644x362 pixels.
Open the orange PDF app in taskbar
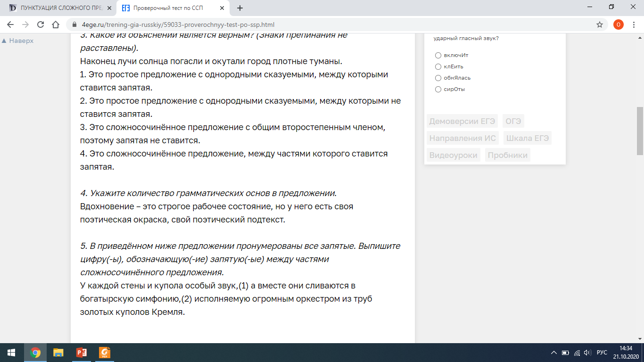[x=104, y=353]
